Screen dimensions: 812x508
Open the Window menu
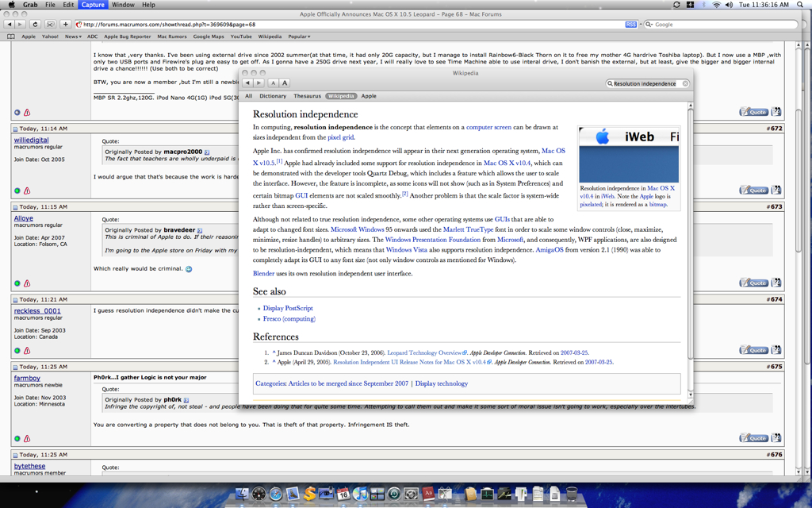click(x=123, y=5)
